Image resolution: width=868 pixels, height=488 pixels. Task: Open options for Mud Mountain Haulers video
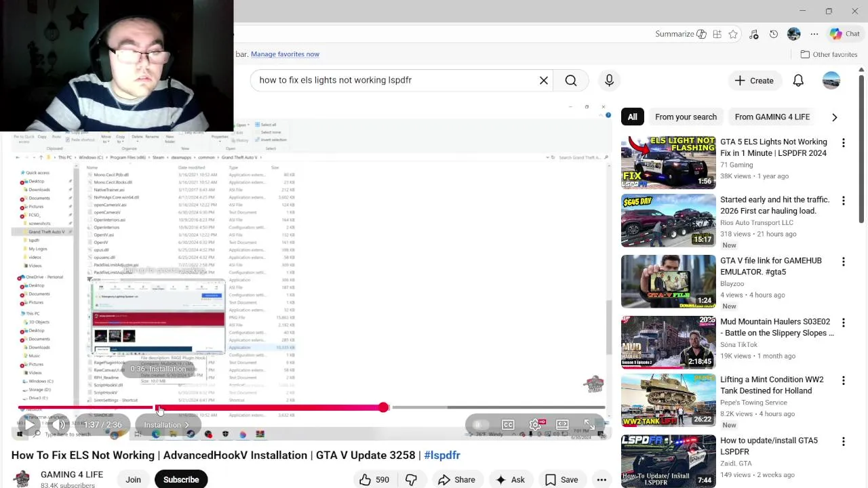coord(843,323)
